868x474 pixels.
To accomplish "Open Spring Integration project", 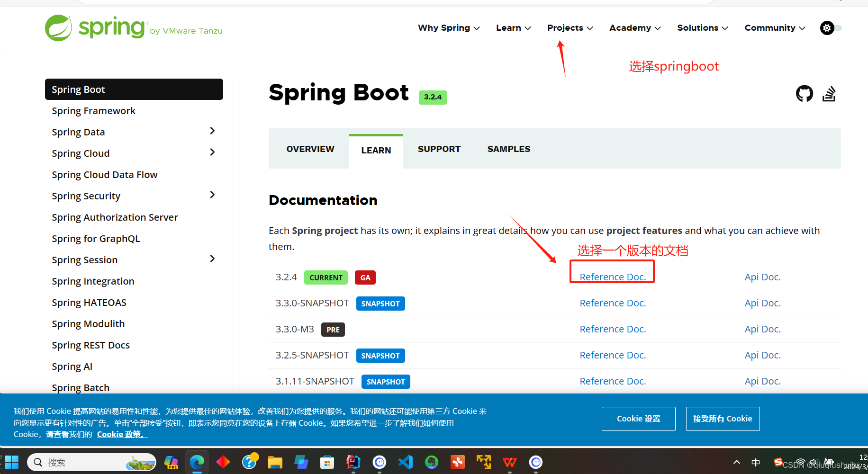I will coord(93,281).
